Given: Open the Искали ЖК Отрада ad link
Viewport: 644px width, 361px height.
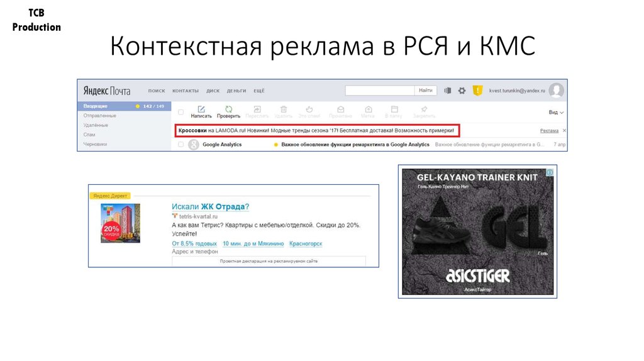Looking at the screenshot, I should 210,206.
